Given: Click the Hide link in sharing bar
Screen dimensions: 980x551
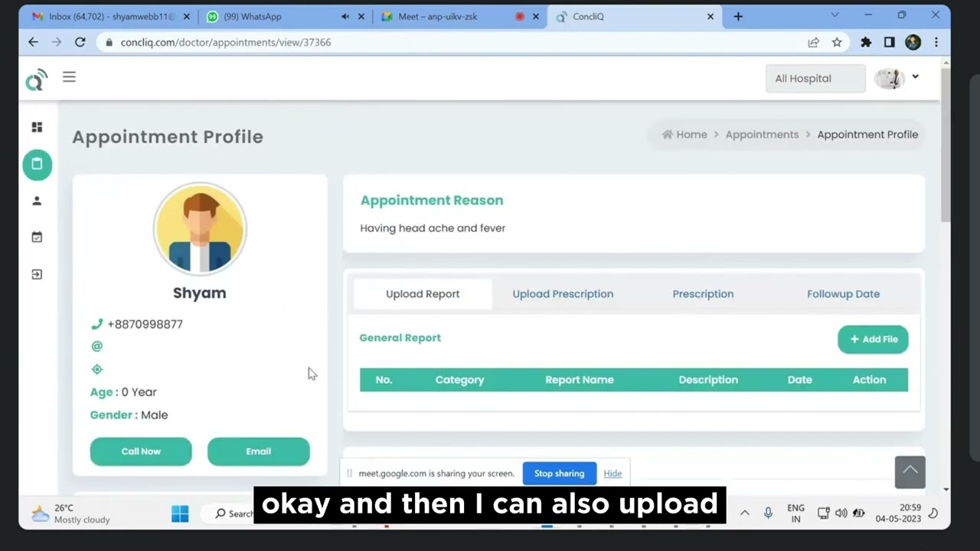Looking at the screenshot, I should [x=612, y=473].
